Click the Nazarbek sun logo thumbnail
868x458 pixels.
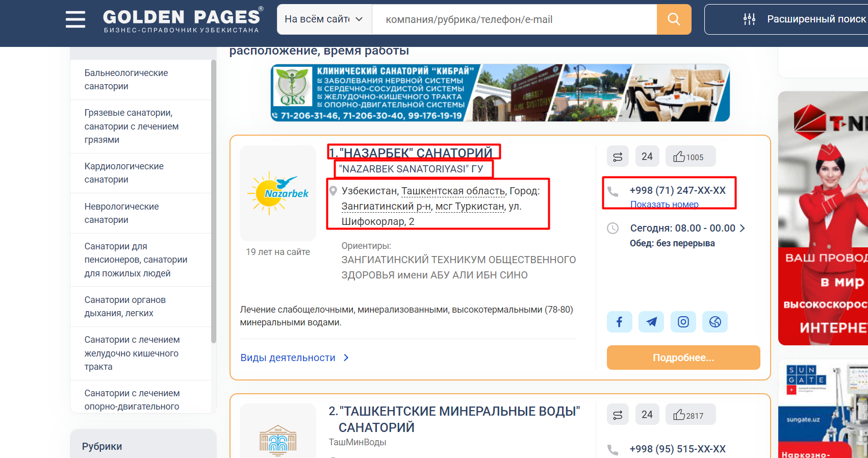coord(278,193)
